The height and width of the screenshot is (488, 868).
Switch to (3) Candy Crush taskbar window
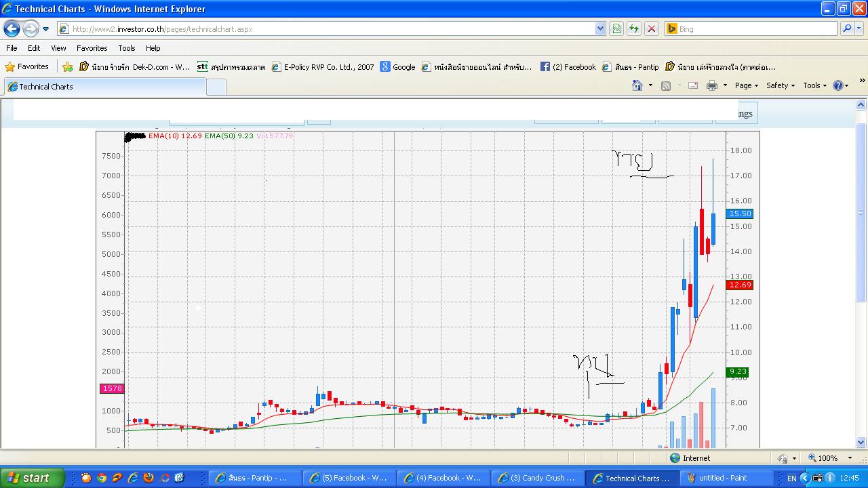(537, 478)
